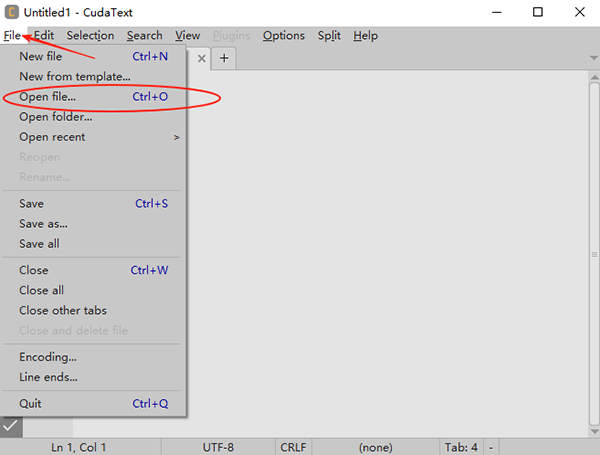Viewport: 600px width, 455px height.
Task: Open the tab list dropdown arrow
Action: point(594,58)
